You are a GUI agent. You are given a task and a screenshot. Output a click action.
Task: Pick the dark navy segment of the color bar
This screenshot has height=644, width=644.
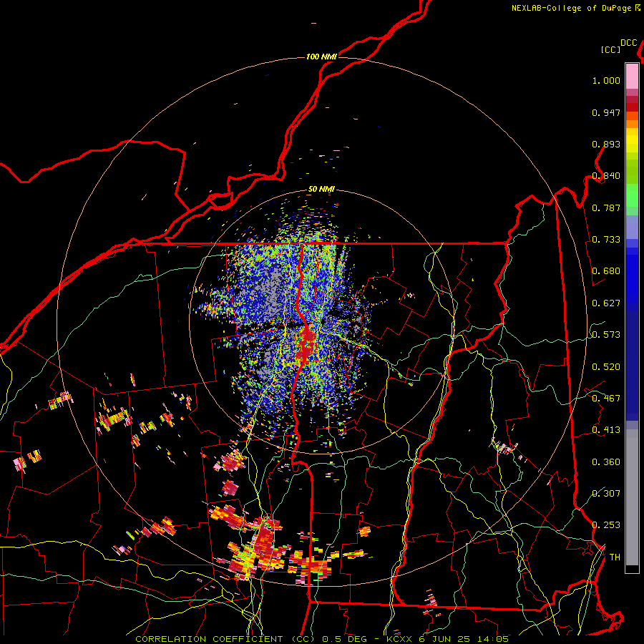632,361
